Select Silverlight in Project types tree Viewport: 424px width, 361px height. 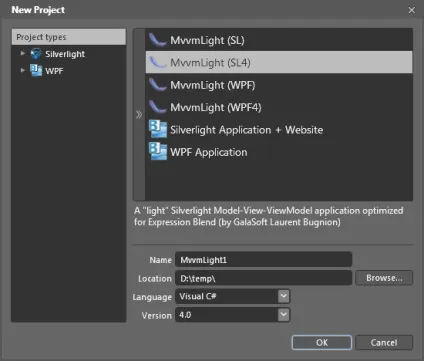(65, 54)
